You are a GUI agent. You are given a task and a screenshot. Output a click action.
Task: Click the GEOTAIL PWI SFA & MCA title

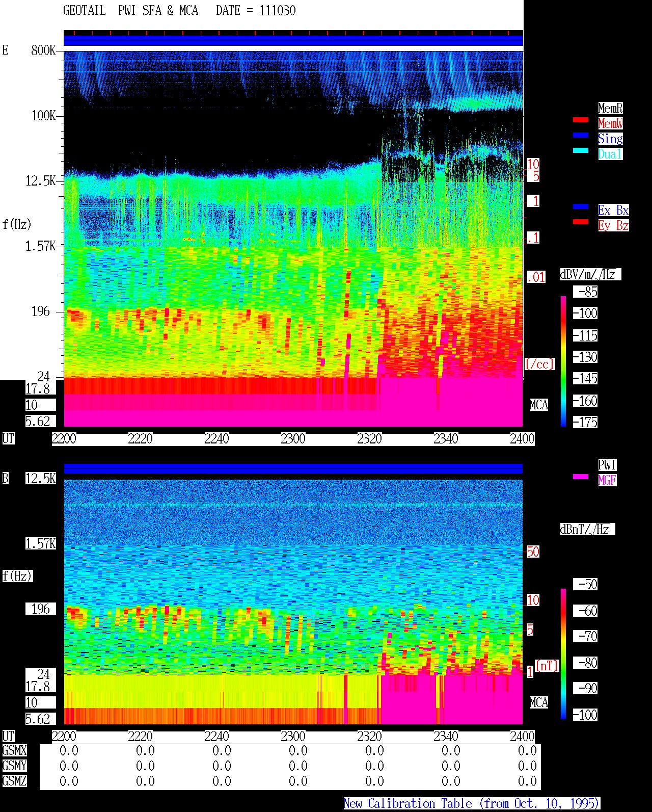point(179,11)
